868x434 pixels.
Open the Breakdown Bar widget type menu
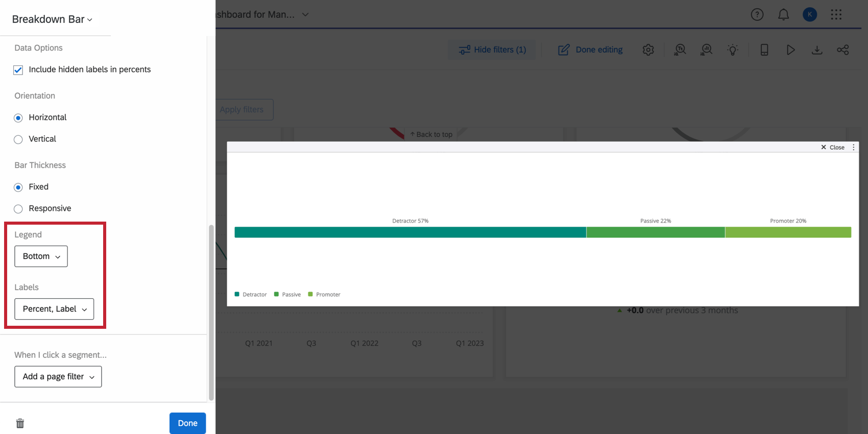tap(52, 19)
